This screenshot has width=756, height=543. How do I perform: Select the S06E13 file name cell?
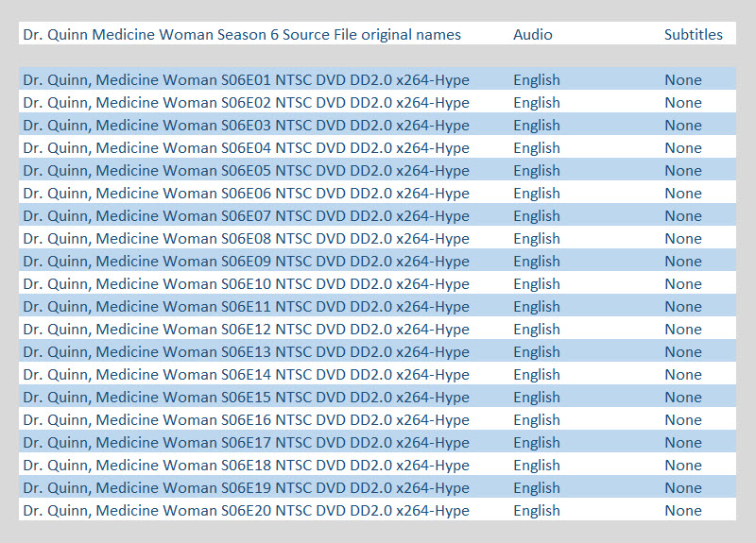246,351
